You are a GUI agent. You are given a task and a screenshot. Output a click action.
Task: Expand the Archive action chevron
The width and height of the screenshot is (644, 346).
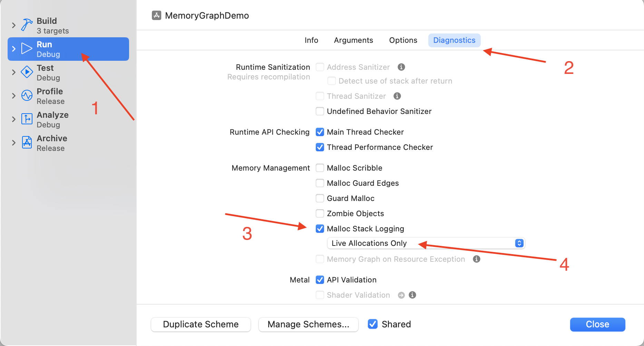[14, 143]
